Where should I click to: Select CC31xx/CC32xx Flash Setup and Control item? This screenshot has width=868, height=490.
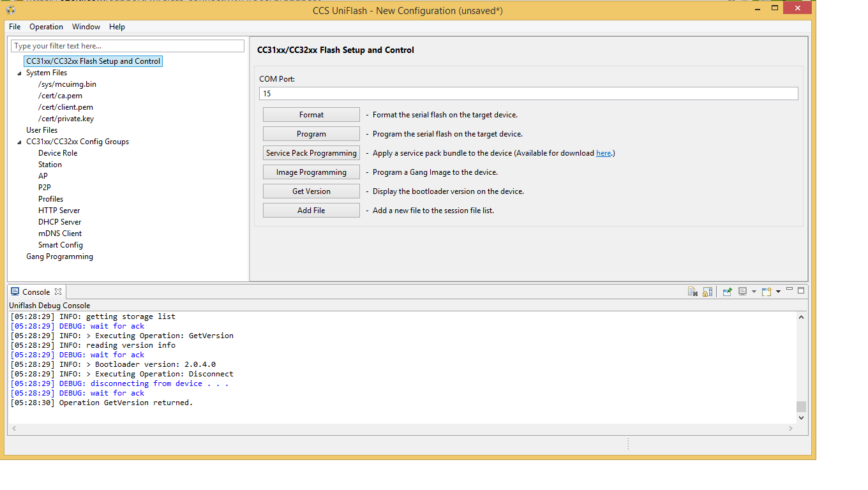(x=93, y=61)
